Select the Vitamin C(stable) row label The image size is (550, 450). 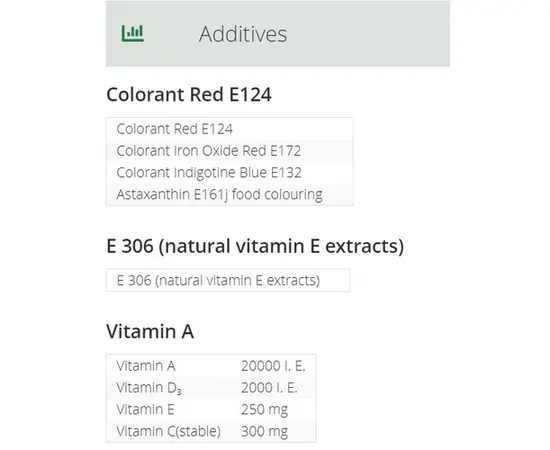coord(168,431)
